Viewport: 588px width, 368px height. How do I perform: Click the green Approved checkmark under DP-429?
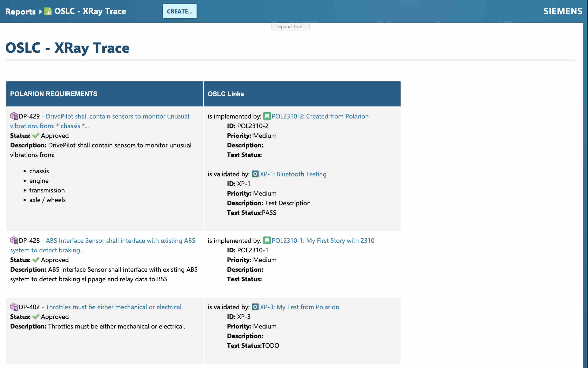[36, 136]
